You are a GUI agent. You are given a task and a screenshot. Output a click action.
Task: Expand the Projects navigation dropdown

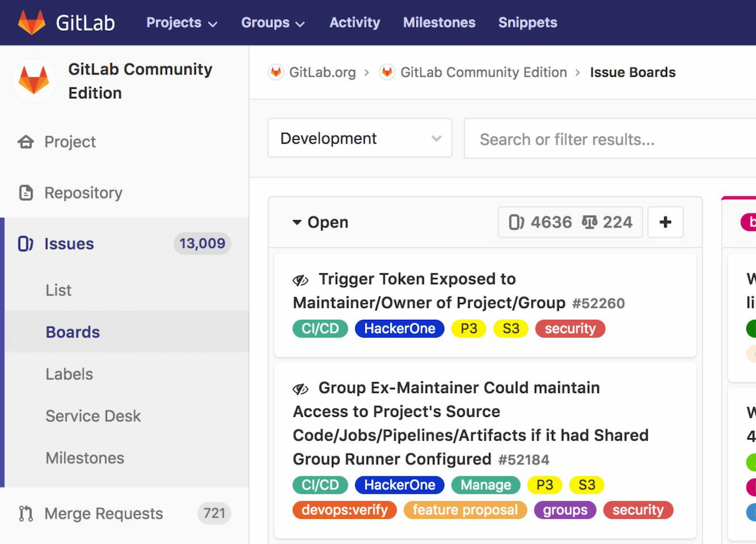(181, 22)
